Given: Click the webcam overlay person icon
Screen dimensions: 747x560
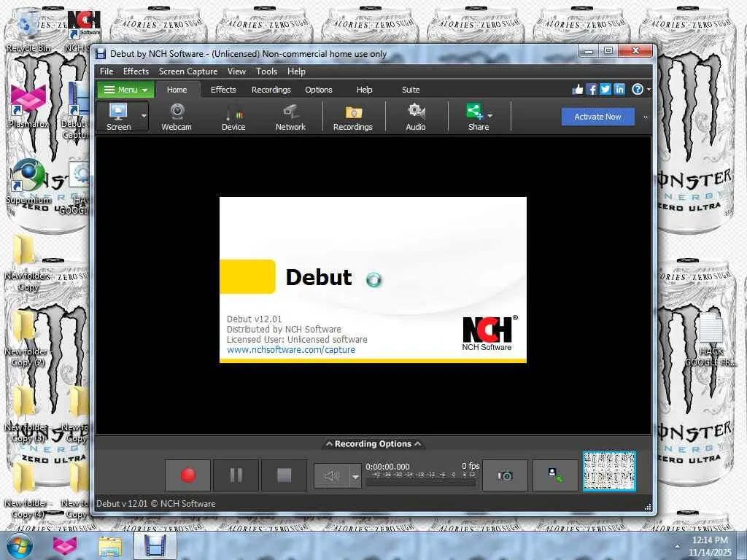Looking at the screenshot, I should [x=555, y=475].
